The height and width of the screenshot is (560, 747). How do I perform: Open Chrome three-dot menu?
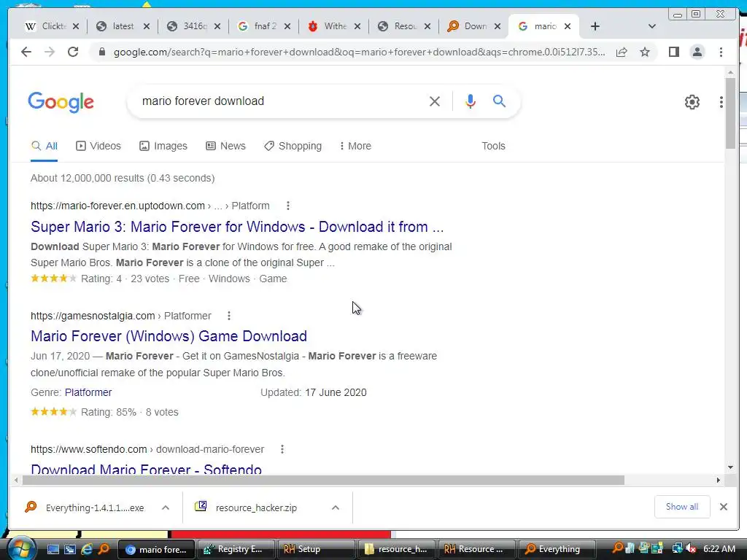[721, 52]
